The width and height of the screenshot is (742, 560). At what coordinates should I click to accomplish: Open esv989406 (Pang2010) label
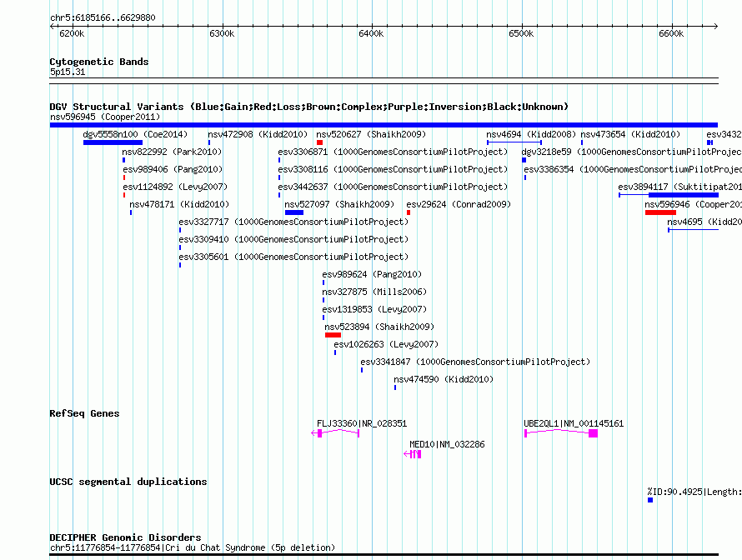(x=173, y=169)
